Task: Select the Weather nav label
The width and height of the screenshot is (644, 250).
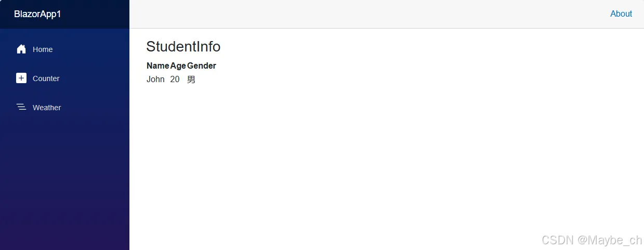Action: pyautogui.click(x=47, y=108)
